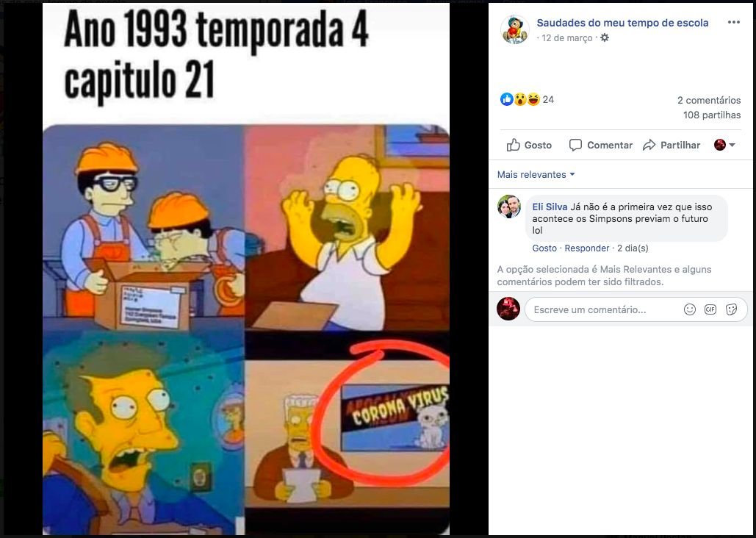
Task: View the 2 comentários link
Action: coord(709,101)
